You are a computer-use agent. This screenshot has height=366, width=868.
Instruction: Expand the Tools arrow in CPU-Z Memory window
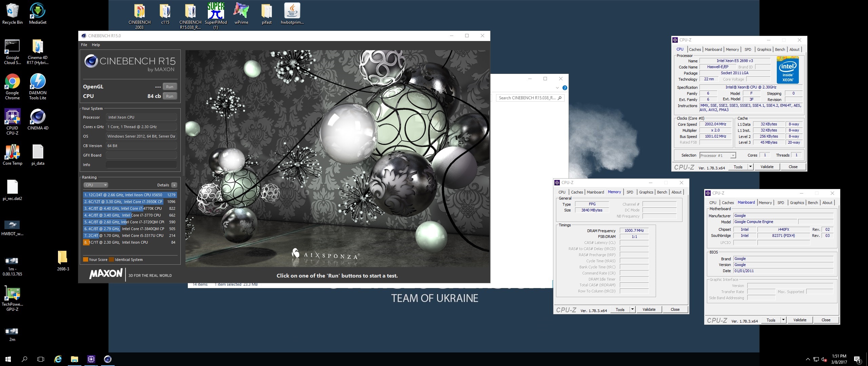click(632, 309)
